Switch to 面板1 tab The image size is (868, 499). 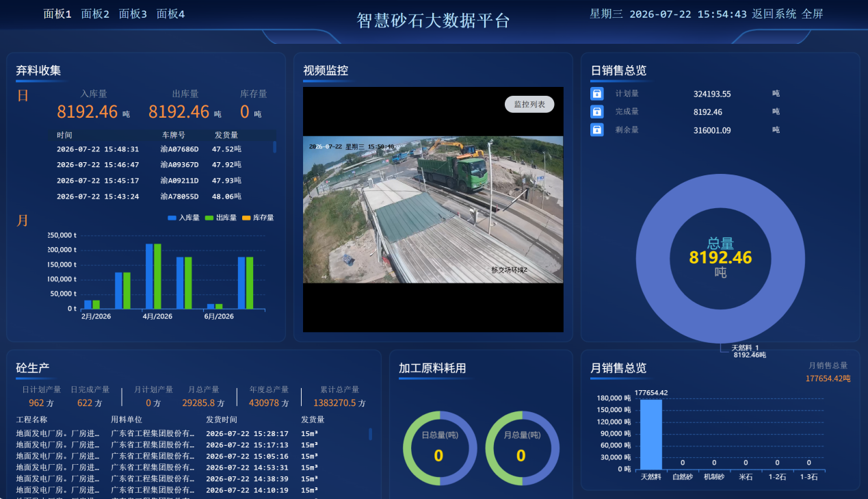pos(57,14)
